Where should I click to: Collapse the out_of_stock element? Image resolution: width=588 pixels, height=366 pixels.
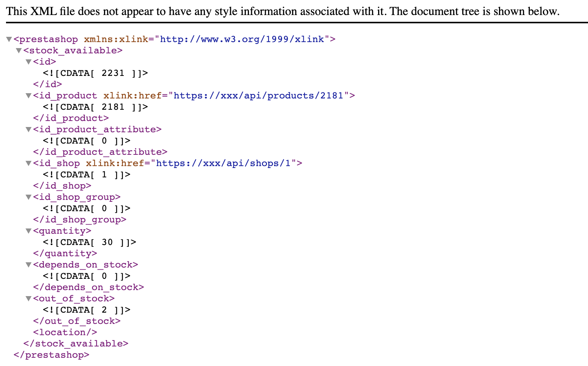coord(29,298)
